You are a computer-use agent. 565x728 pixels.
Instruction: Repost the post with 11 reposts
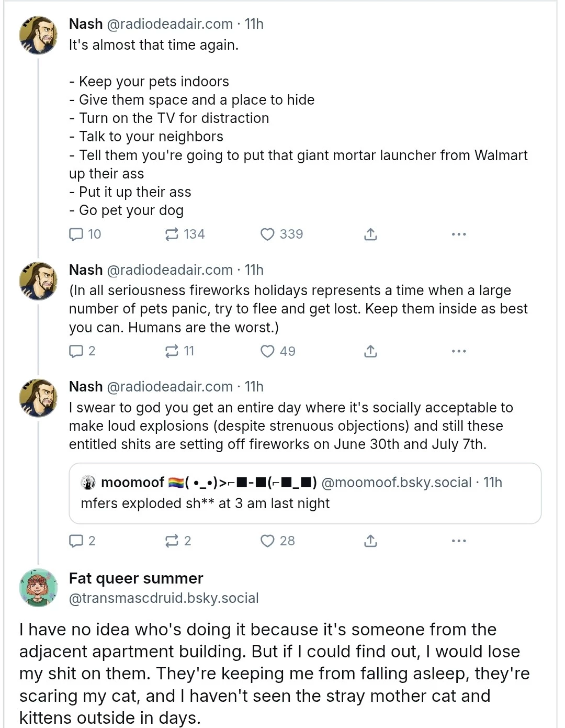[x=179, y=351]
